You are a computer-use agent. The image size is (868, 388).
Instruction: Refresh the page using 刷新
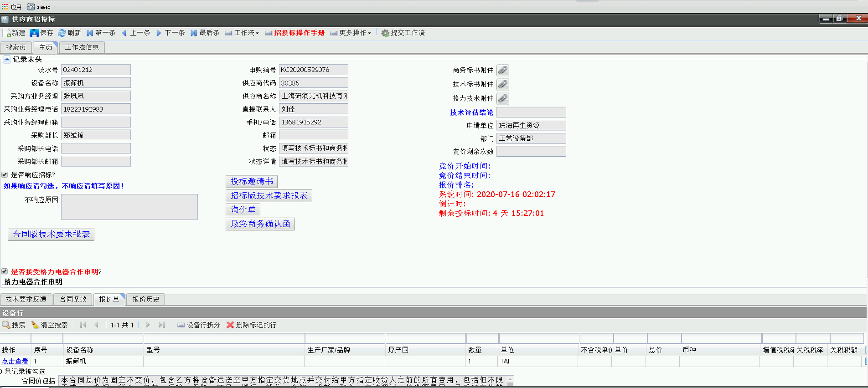69,33
